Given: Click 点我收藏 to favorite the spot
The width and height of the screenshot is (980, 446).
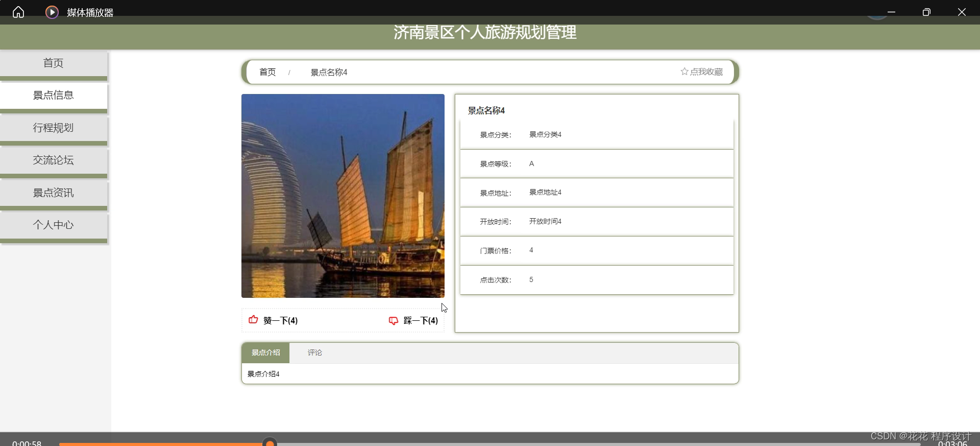Looking at the screenshot, I should [x=702, y=72].
